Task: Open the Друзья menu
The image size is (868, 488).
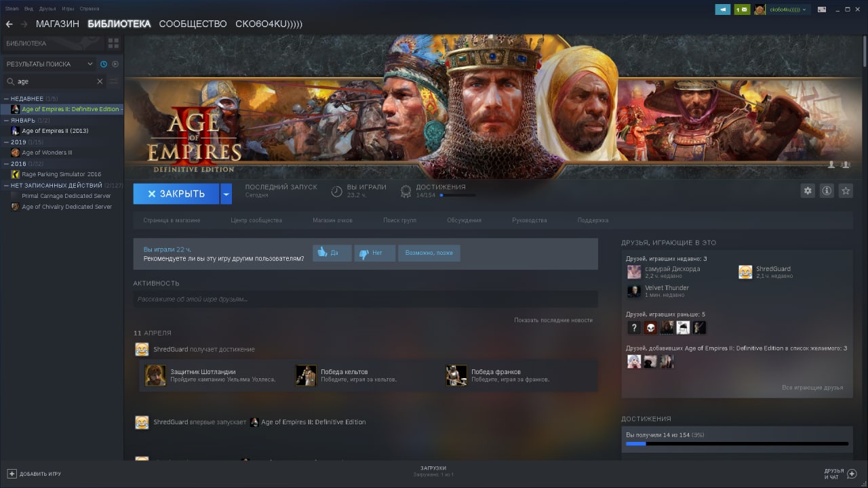Action: point(48,9)
